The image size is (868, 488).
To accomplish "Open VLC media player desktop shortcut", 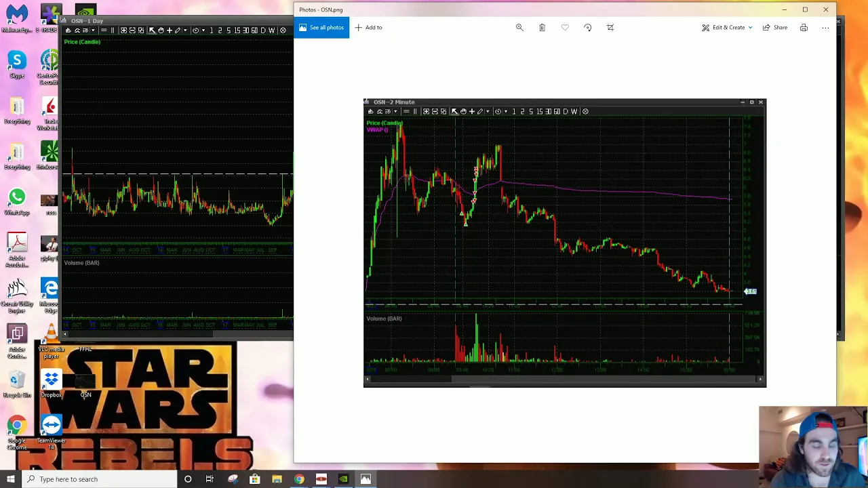I will (x=52, y=341).
